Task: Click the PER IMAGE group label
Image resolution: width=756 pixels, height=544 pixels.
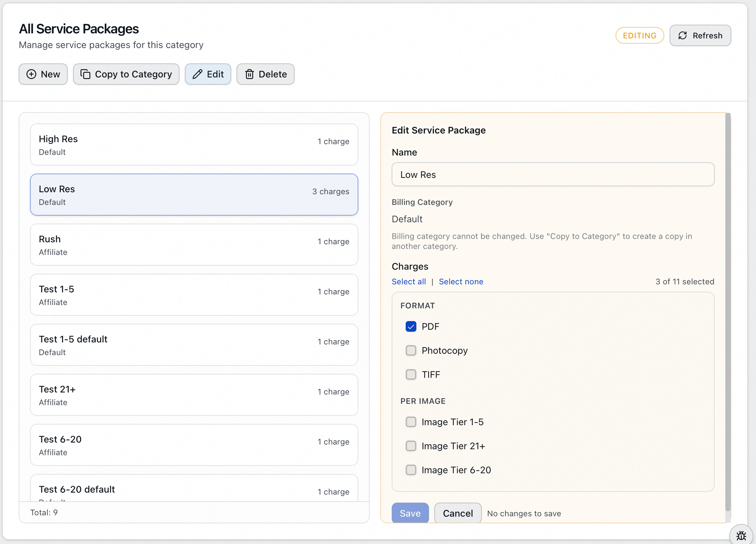Action: pos(423,401)
